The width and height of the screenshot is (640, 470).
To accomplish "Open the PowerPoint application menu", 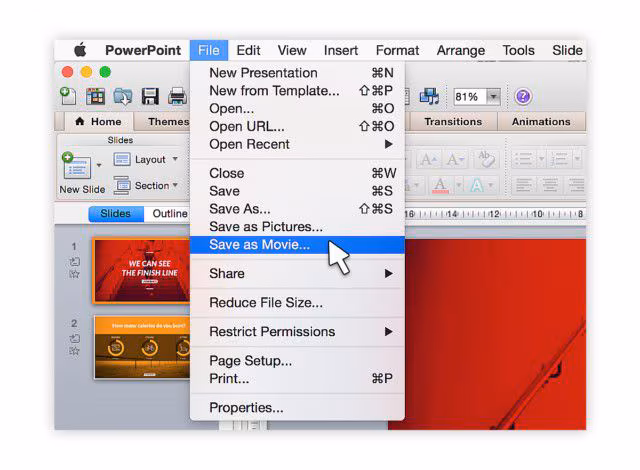I will click(143, 50).
